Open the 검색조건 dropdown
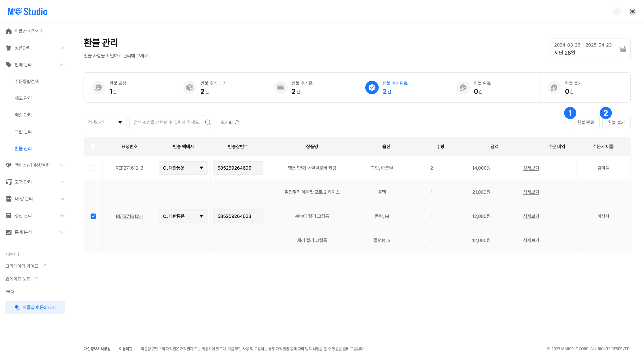This screenshot has width=644, height=362. [x=105, y=122]
